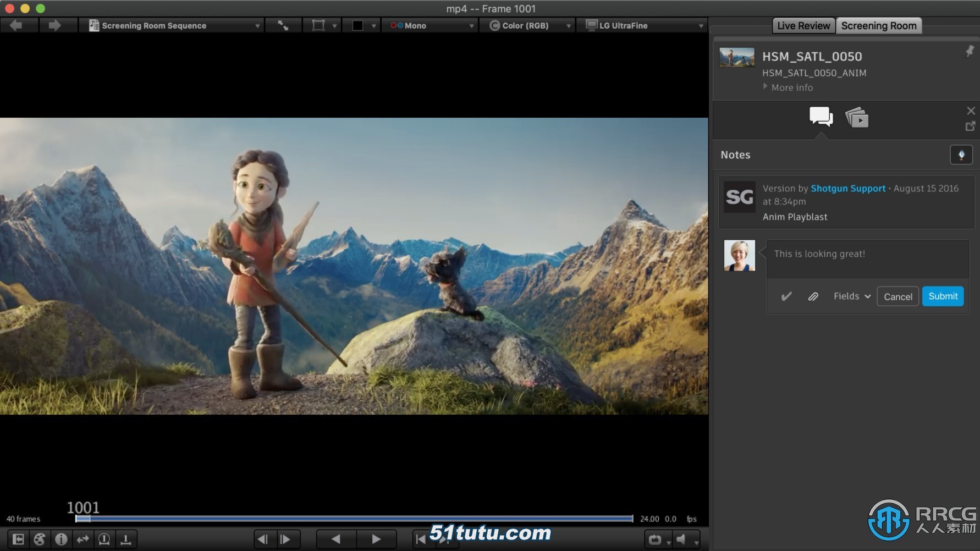Click the timeline scrub bar
This screenshot has width=980, height=551.
[x=354, y=519]
